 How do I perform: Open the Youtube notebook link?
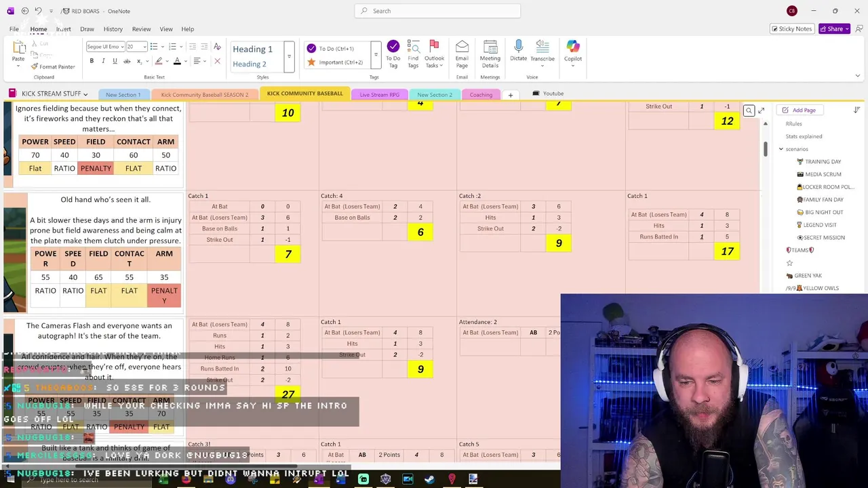[548, 94]
